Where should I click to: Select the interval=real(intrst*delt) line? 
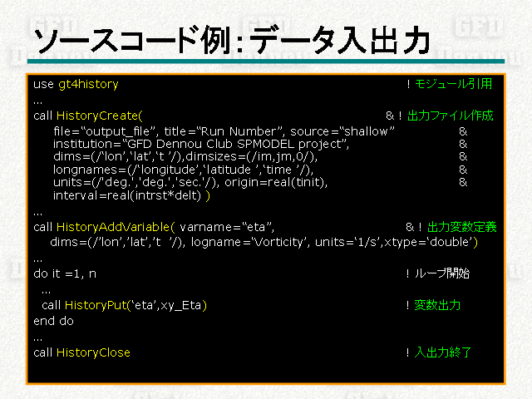point(131,196)
